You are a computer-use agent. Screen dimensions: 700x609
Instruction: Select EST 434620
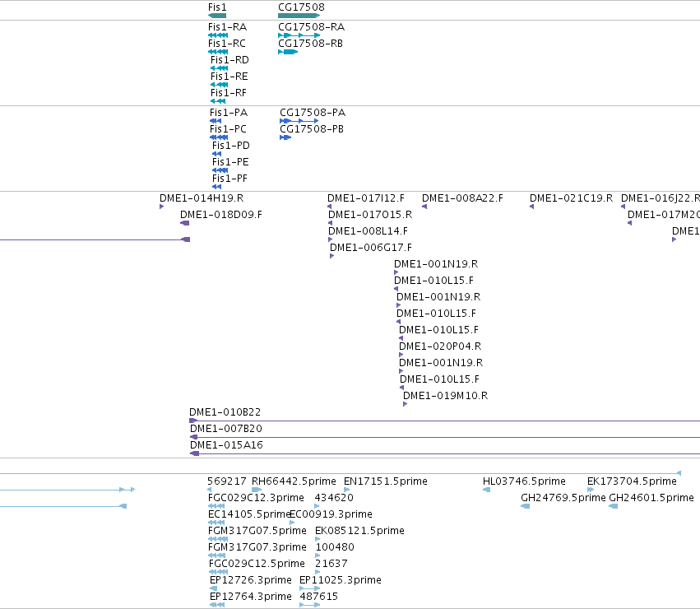point(334,498)
